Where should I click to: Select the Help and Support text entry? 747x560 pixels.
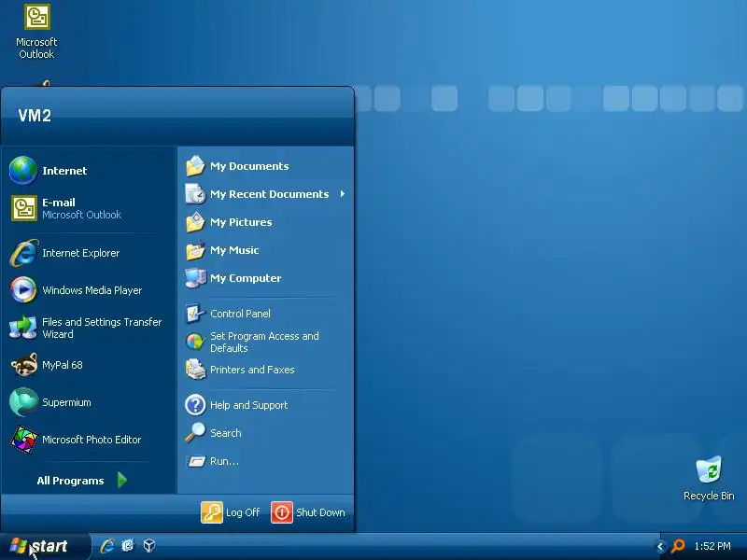click(x=248, y=405)
